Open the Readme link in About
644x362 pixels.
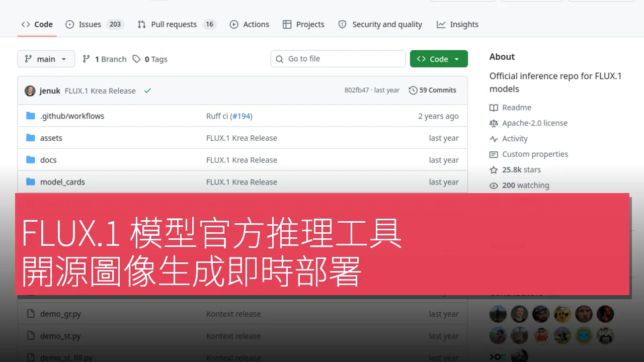tap(517, 108)
